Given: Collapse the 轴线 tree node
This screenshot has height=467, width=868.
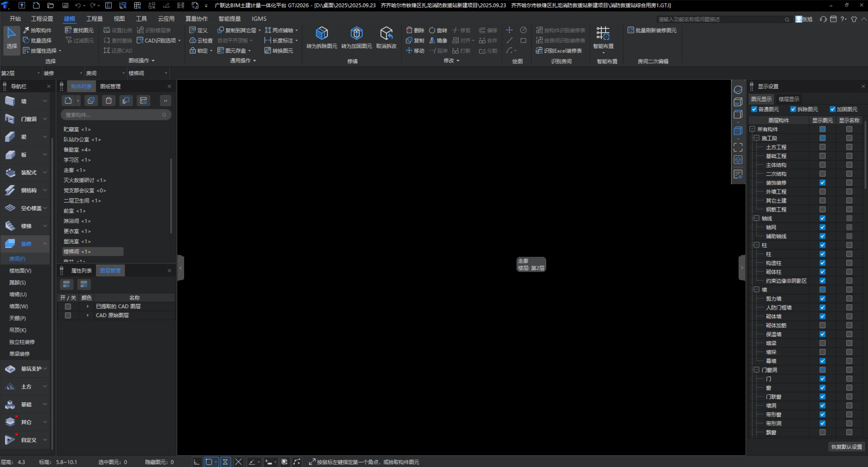Looking at the screenshot, I should click(756, 218).
